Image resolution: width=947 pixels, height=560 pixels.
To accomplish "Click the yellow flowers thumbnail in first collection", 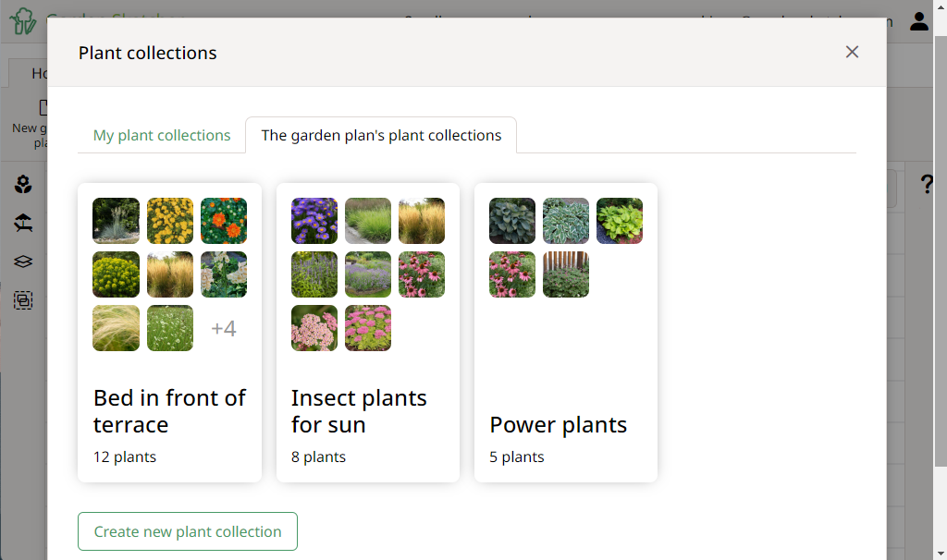I will pos(170,221).
